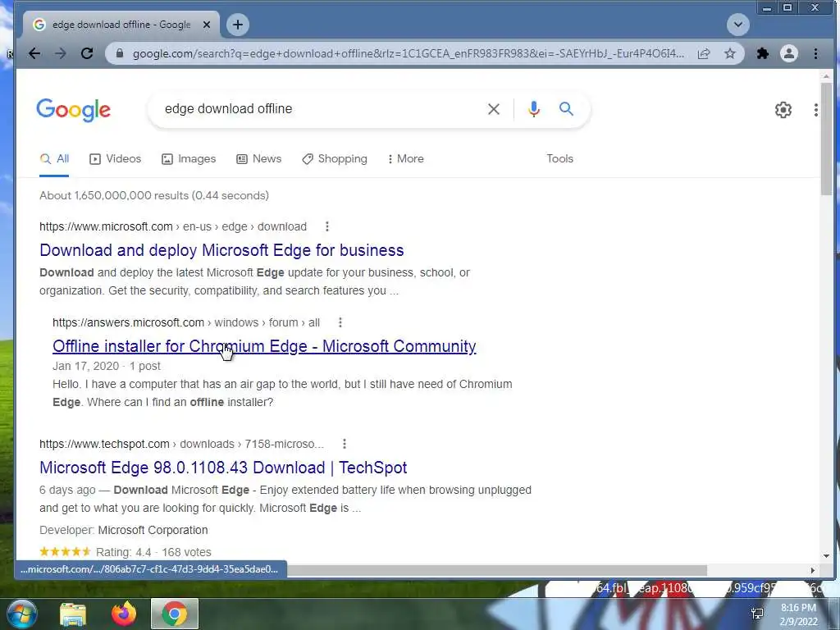Open options dots beside answers.microsoft.com URL
The image size is (840, 630).
pyautogui.click(x=340, y=322)
